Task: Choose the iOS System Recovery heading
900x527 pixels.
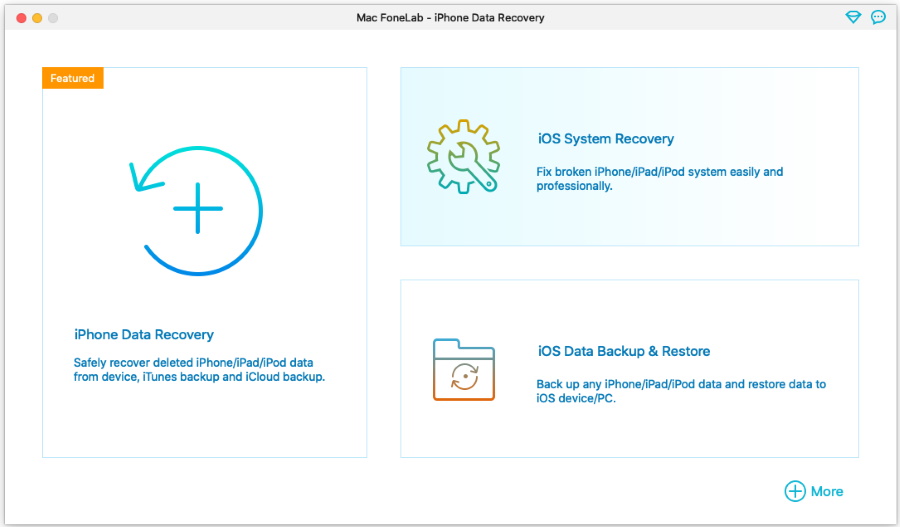Action: tap(606, 139)
